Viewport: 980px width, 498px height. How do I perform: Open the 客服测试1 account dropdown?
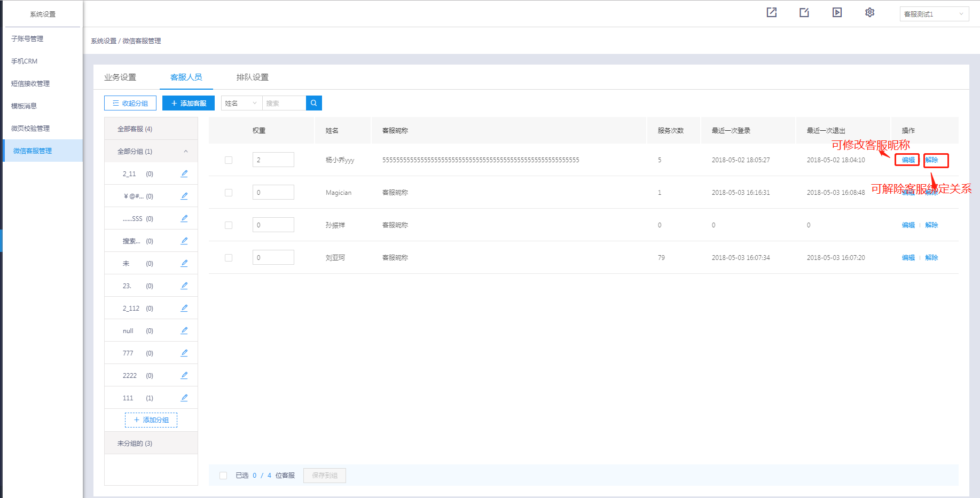coord(934,14)
